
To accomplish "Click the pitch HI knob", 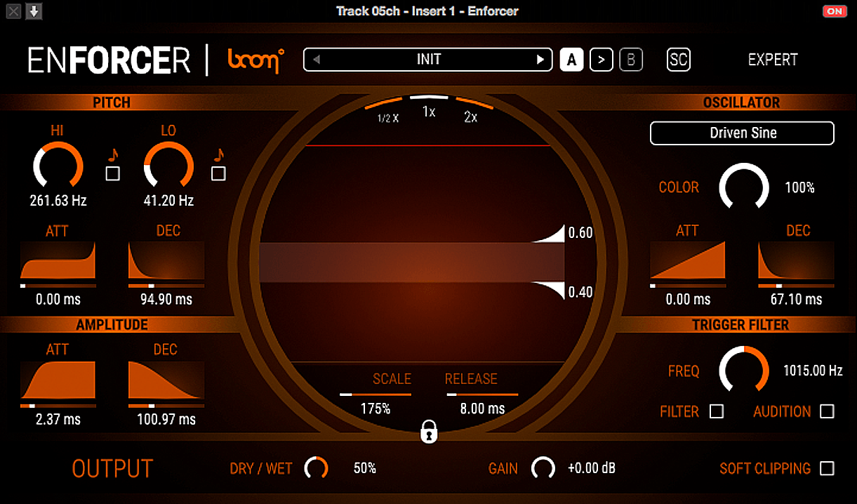I will click(x=58, y=166).
